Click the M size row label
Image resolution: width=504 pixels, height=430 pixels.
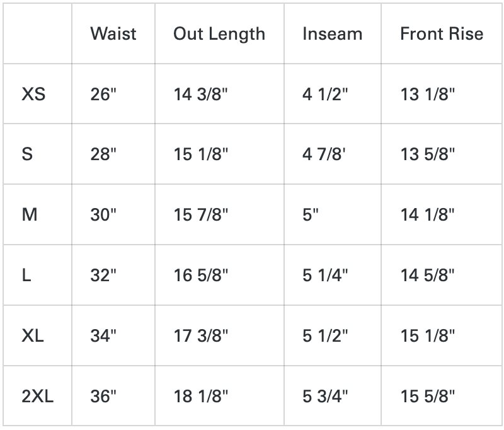pos(30,215)
